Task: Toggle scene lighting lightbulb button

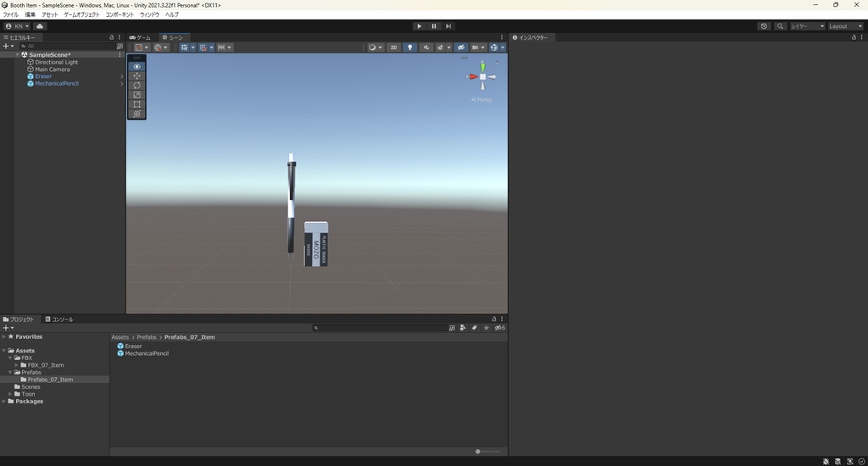Action: [x=409, y=47]
